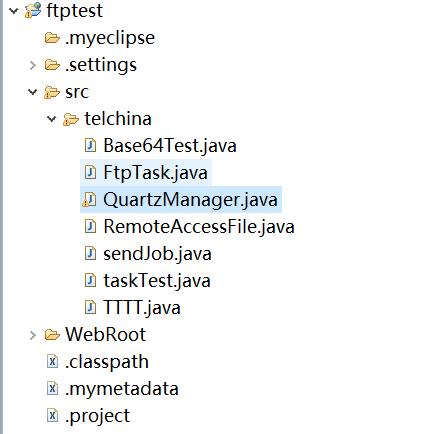Collapse the src folder

[33, 92]
